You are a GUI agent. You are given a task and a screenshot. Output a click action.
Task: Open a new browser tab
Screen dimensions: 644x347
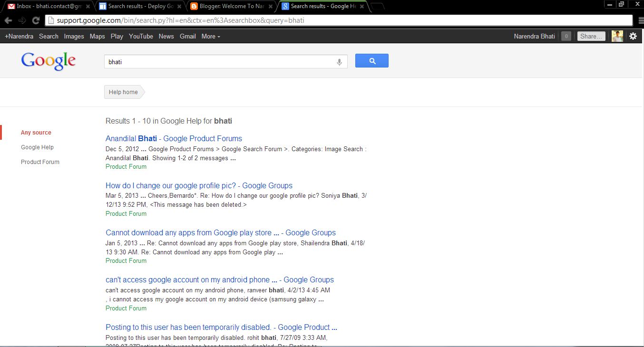coord(377,7)
